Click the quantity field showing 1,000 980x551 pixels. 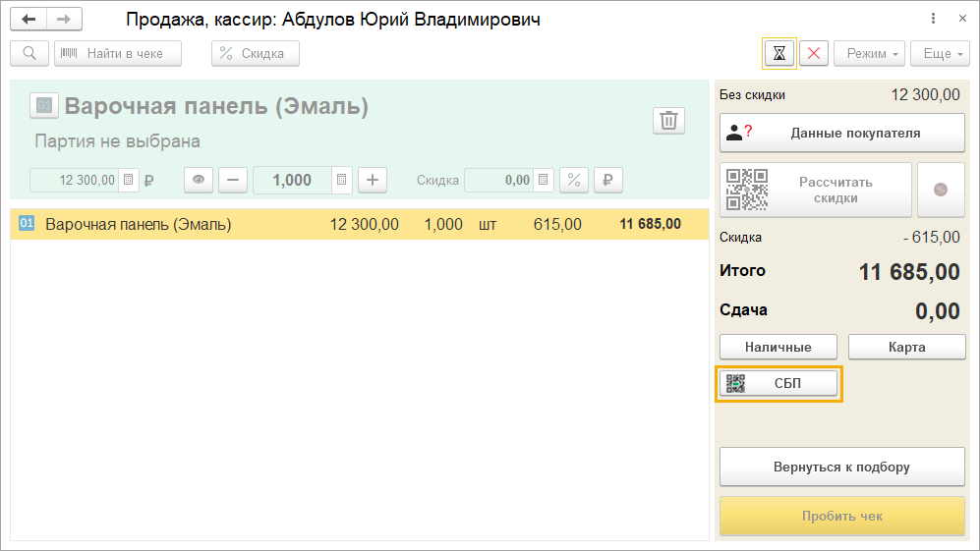pos(292,180)
